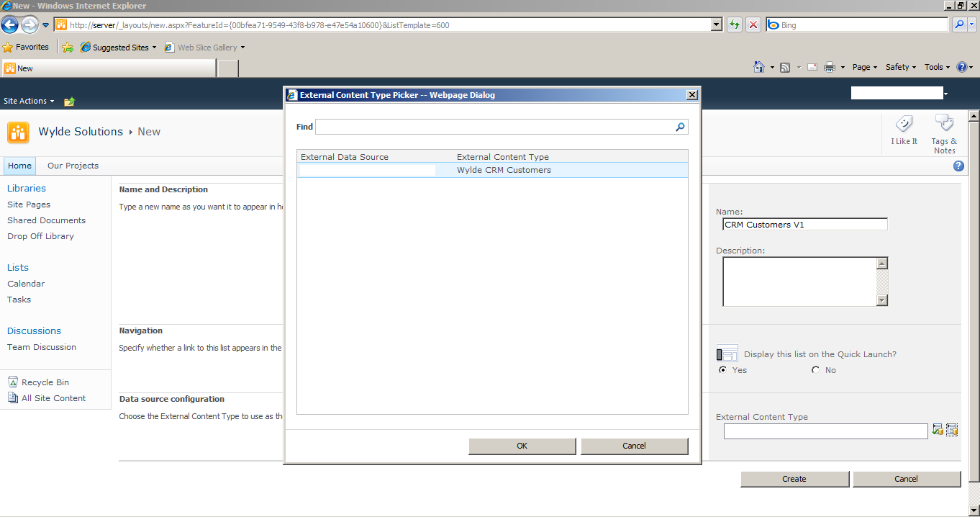980x517 pixels.
Task: Open the web feeds RSS icon
Action: [x=784, y=66]
